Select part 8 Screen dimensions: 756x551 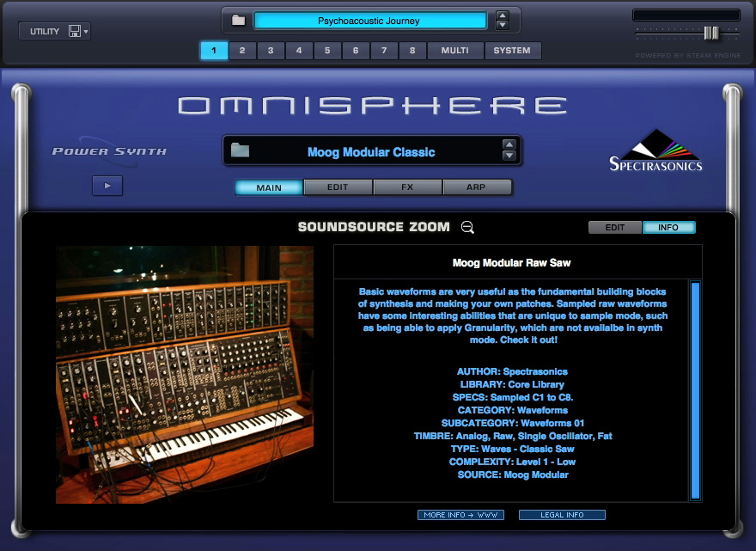point(412,50)
